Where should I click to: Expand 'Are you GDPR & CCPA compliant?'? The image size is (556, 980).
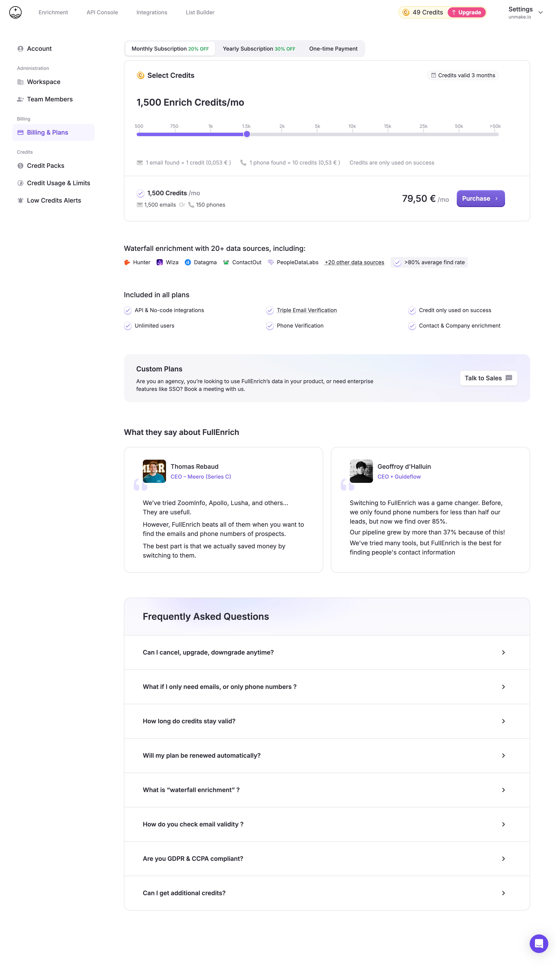[327, 859]
